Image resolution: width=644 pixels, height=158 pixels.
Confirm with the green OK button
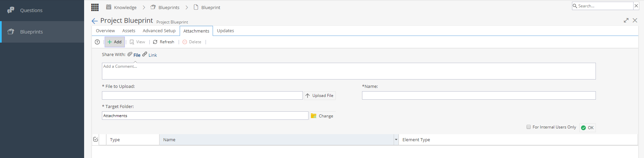587,127
